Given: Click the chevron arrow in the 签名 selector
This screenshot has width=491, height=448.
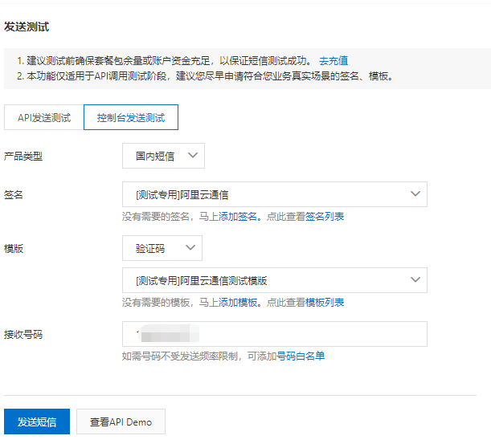Looking at the screenshot, I should point(415,194).
